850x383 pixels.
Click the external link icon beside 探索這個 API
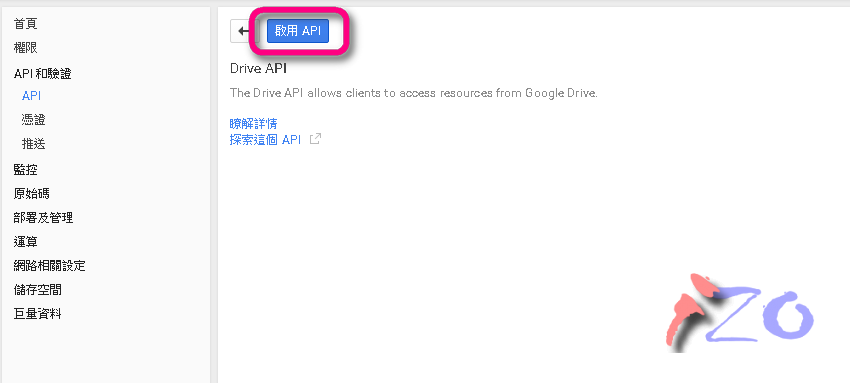[315, 139]
